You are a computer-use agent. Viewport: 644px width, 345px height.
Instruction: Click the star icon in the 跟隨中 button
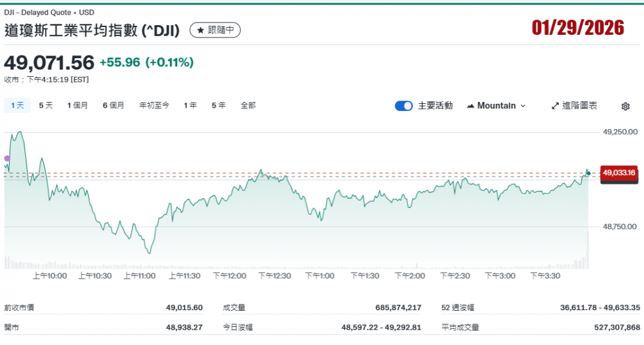pos(200,30)
